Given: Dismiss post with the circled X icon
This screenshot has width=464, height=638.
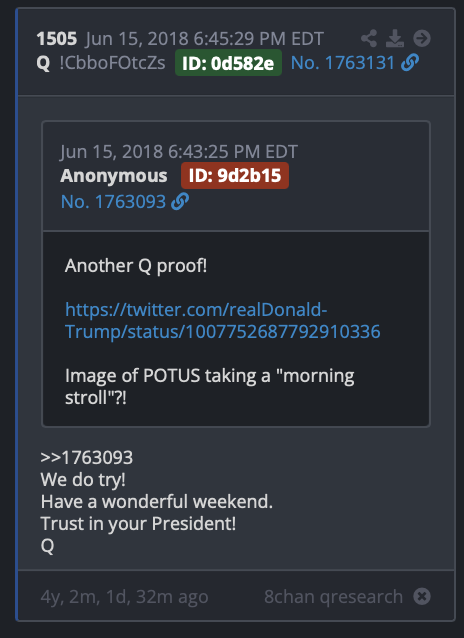Looking at the screenshot, I should 422,596.
